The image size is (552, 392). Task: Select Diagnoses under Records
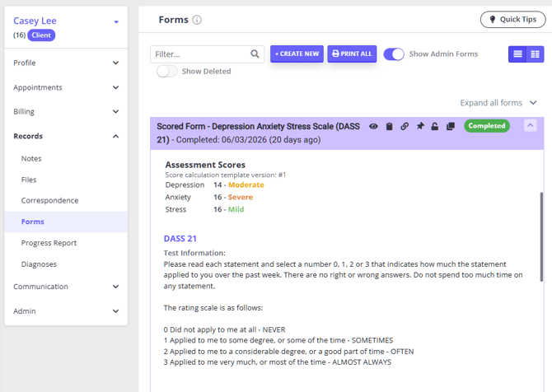point(39,264)
